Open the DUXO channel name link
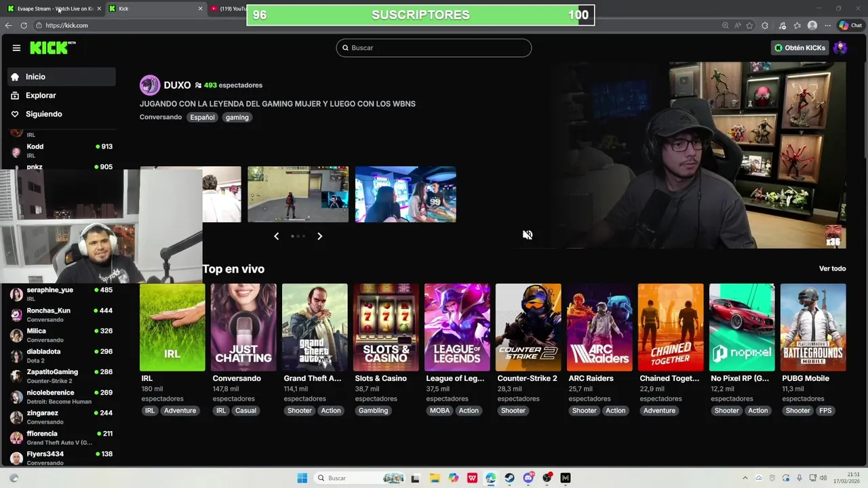The height and width of the screenshot is (488, 868). (x=177, y=85)
